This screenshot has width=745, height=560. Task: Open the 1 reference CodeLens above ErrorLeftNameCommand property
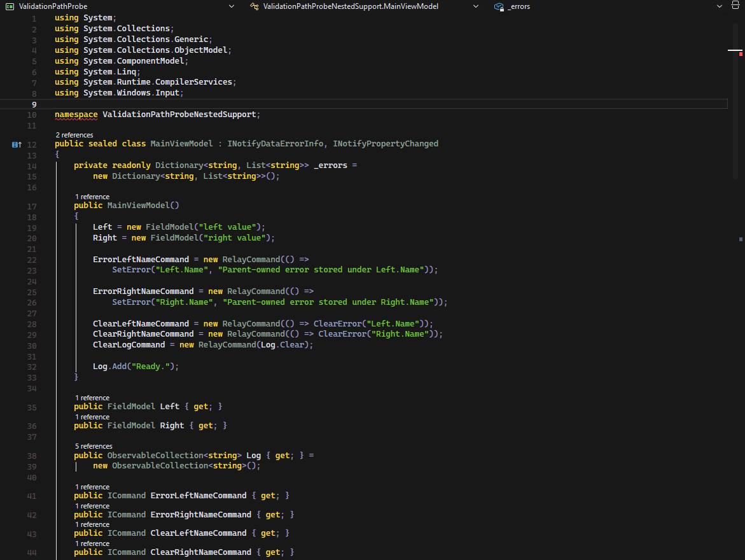(92, 487)
